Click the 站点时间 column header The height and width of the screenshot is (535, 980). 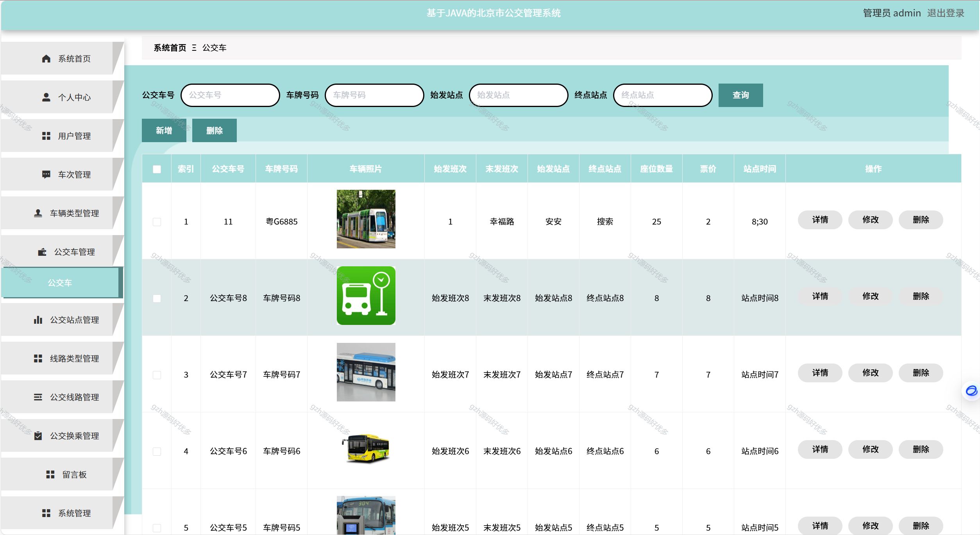tap(760, 169)
